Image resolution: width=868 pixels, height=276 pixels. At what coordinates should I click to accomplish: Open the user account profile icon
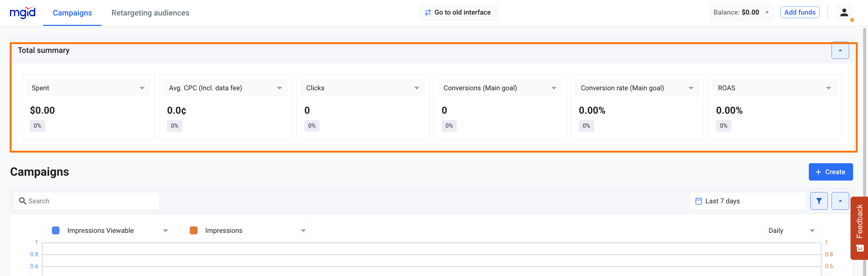[844, 12]
